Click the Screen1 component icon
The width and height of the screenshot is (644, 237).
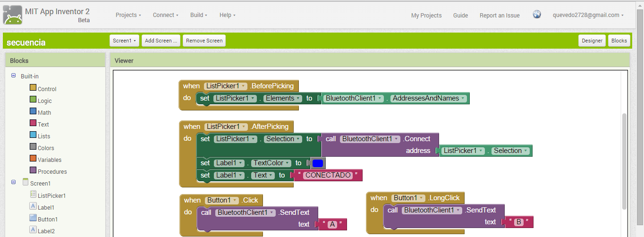click(25, 182)
